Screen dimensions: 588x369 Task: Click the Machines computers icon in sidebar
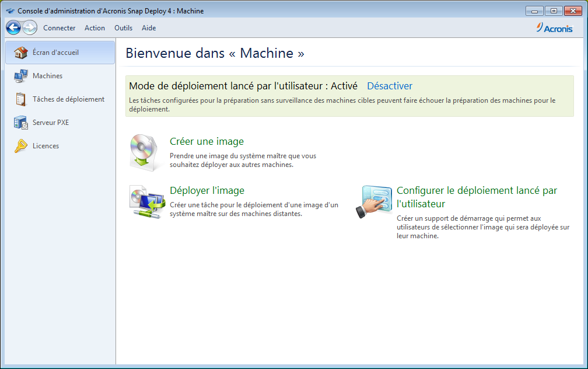(21, 76)
